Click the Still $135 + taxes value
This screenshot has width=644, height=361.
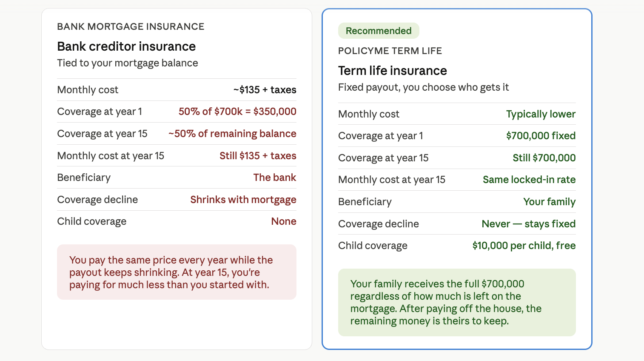point(258,156)
